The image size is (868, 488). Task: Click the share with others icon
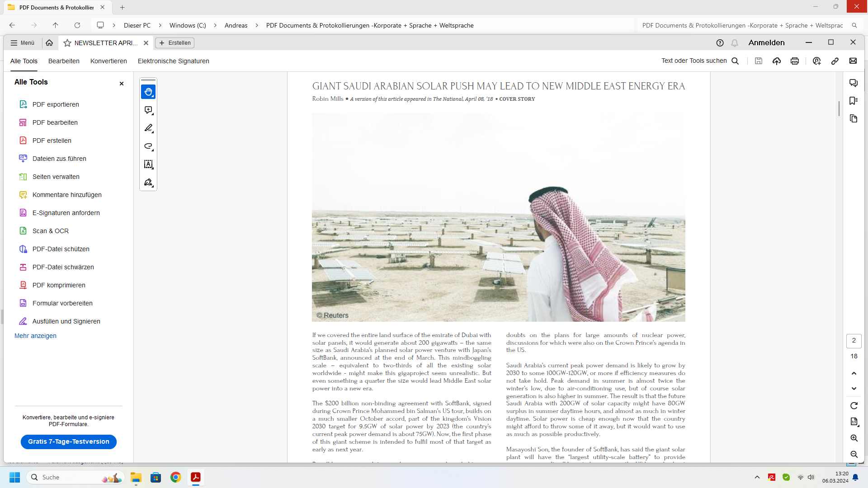coord(816,61)
